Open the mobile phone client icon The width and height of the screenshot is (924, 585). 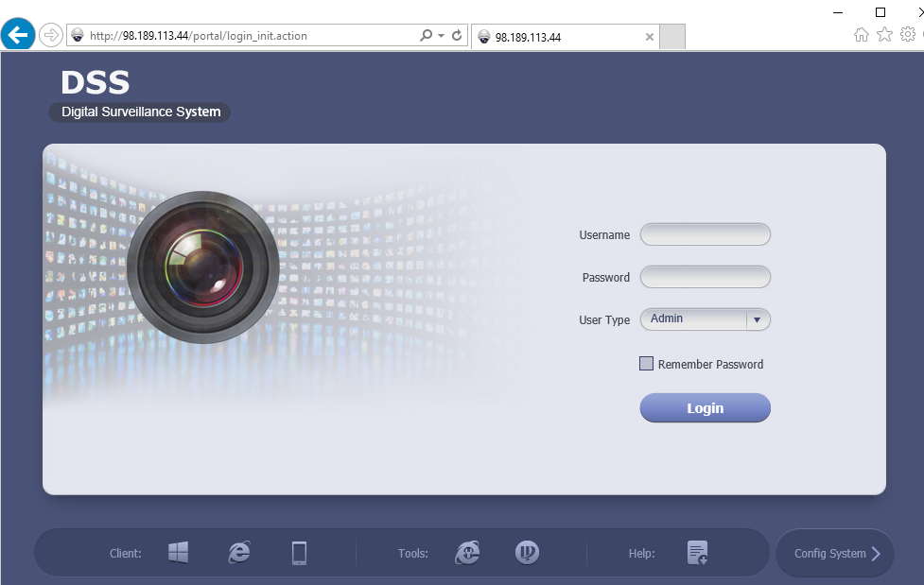[x=300, y=553]
